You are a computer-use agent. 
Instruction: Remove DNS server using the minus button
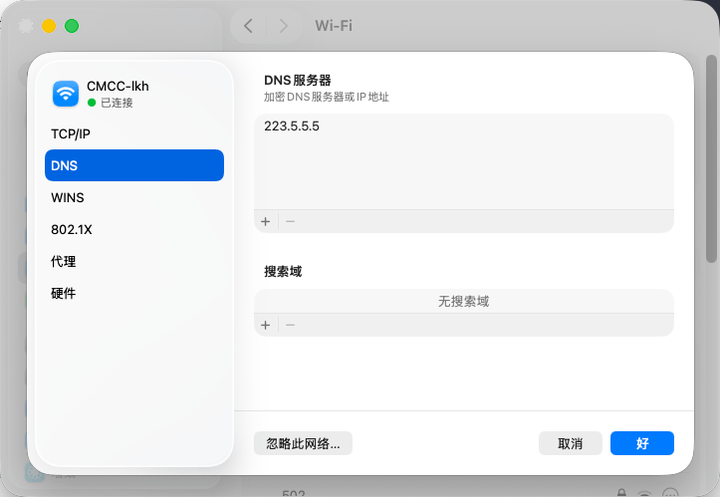click(x=290, y=221)
